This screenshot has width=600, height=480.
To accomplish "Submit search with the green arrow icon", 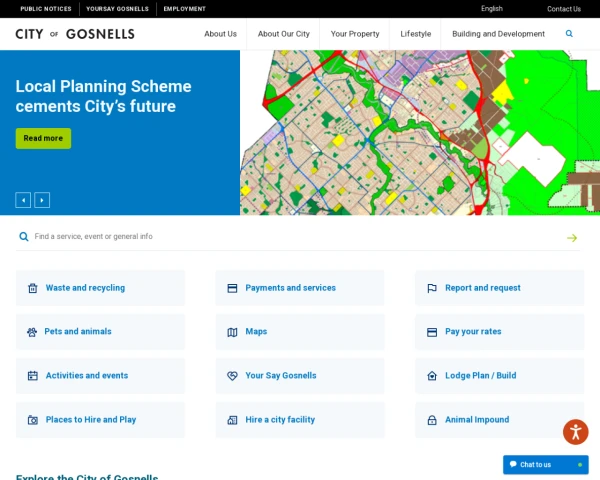I will point(572,238).
